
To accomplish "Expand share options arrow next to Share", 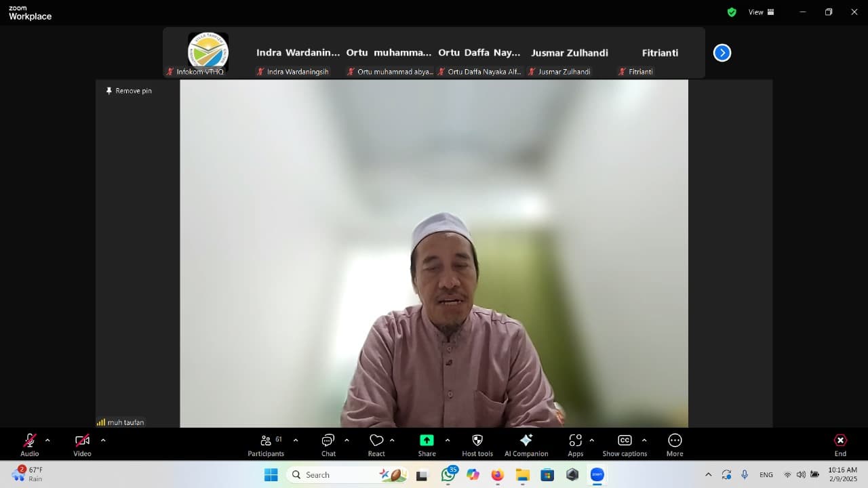I will [448, 440].
